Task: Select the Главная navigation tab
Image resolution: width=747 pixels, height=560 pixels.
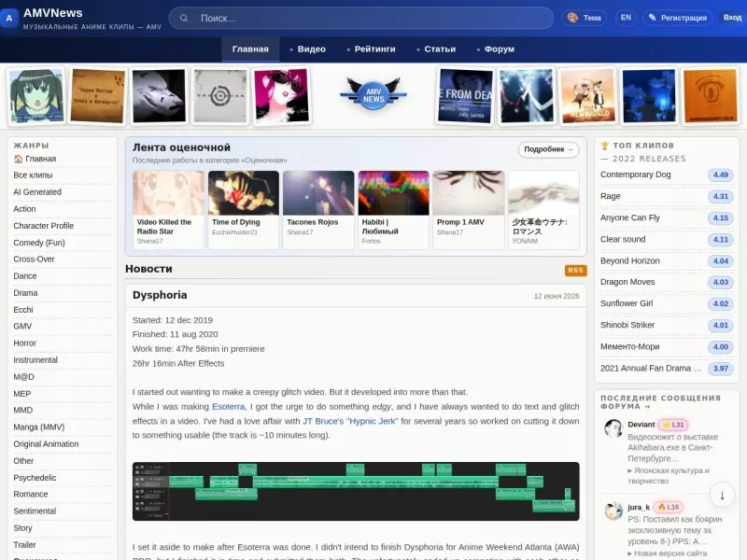Action: pyautogui.click(x=250, y=49)
